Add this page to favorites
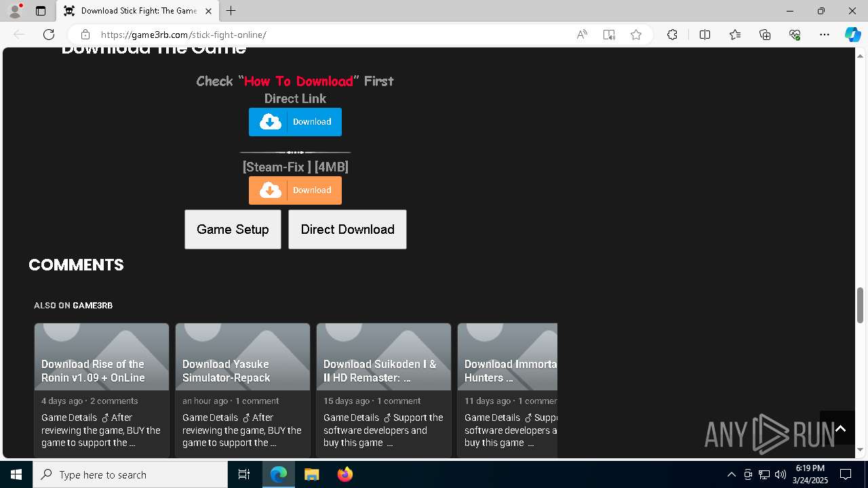The height and width of the screenshot is (488, 868). pos(636,35)
